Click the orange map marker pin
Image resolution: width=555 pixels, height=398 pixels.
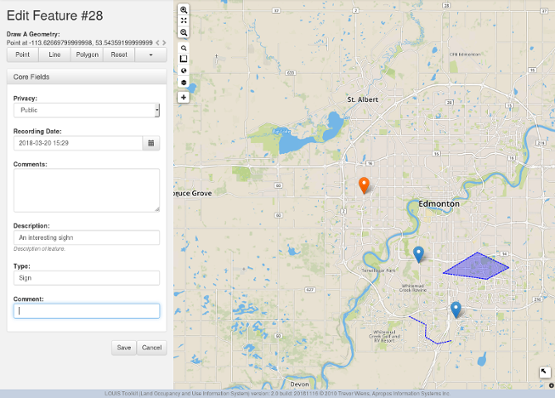pos(364,185)
